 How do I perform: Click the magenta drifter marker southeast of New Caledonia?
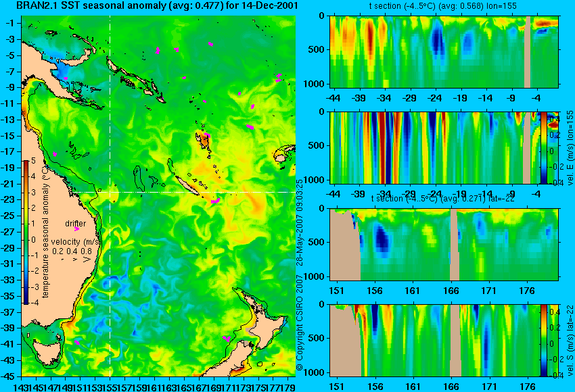(x=215, y=201)
